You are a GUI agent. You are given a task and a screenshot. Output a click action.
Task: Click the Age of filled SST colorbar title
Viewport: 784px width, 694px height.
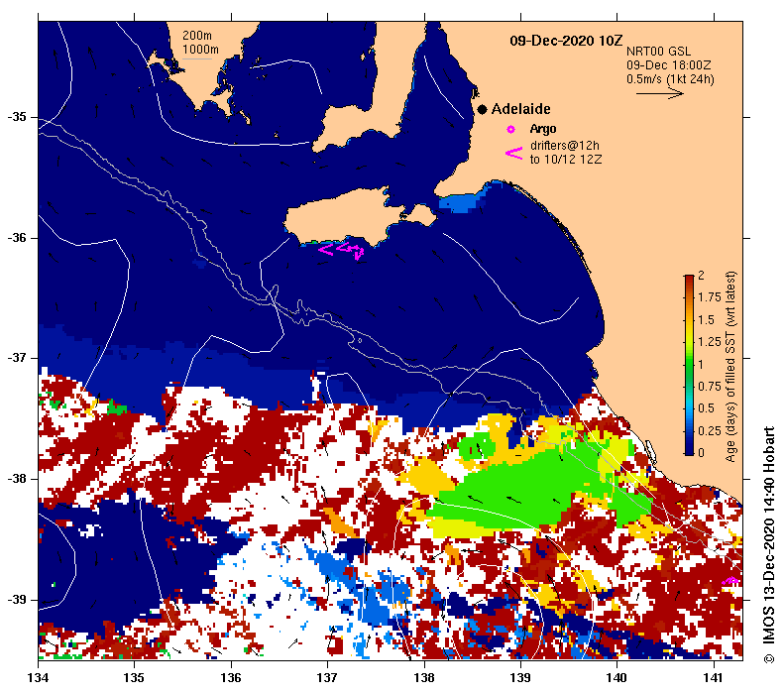[730, 367]
